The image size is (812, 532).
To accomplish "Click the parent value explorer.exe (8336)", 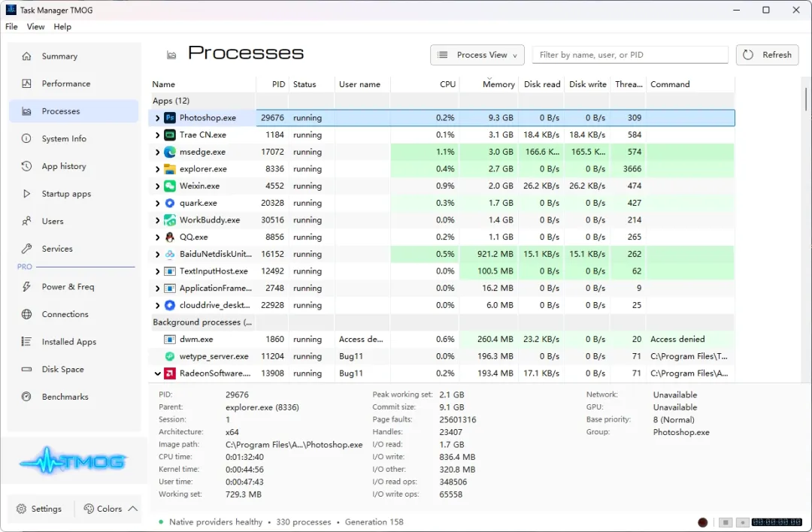I will point(262,407).
